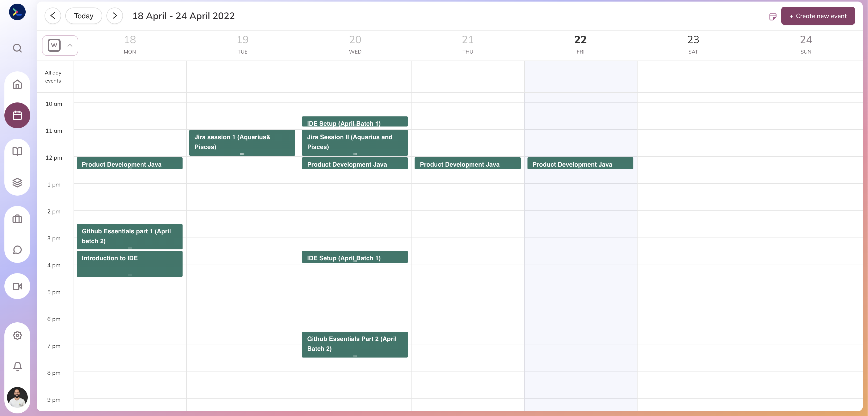Viewport: 868px width, 416px height.
Task: Click the video camera icon
Action: coord(17,286)
